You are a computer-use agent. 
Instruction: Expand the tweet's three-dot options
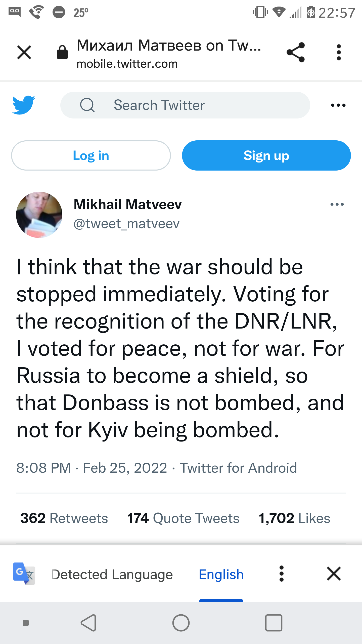coord(337,204)
